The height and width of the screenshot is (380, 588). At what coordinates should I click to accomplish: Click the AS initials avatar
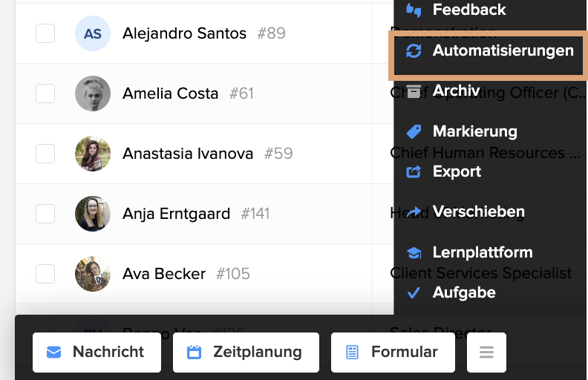[93, 33]
